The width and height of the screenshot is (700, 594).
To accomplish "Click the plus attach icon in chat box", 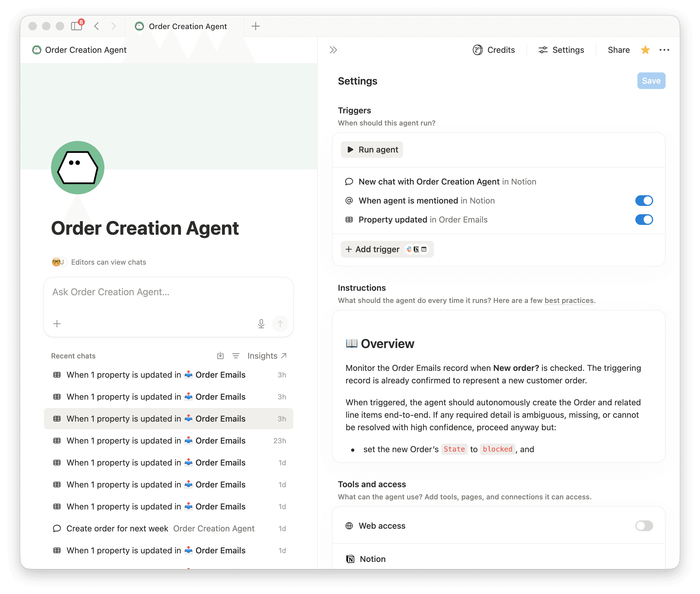I will 57,324.
